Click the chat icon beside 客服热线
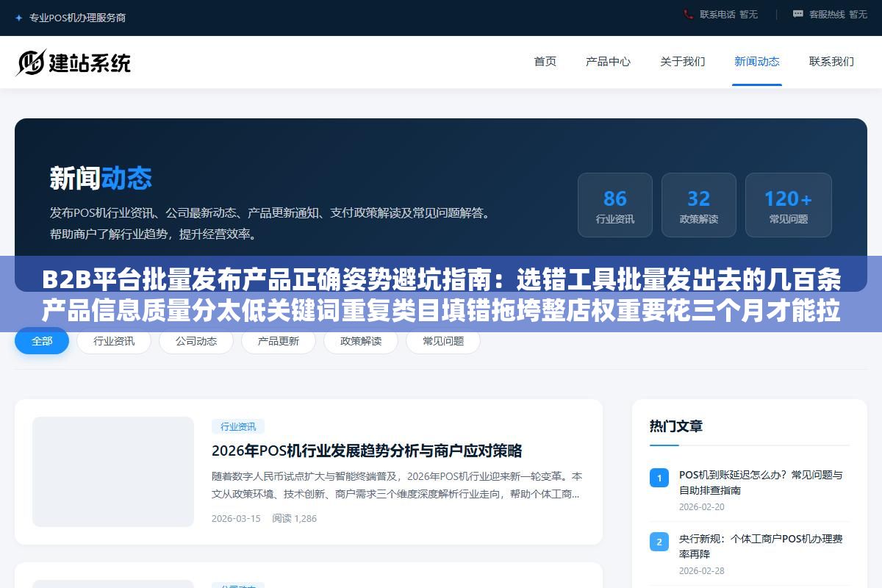The height and width of the screenshot is (588, 882). (798, 14)
